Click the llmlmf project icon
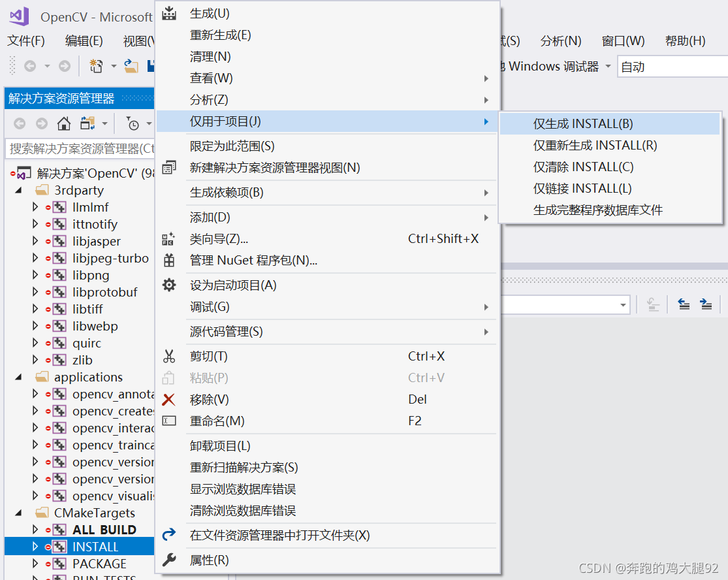This screenshot has width=728, height=580. pyautogui.click(x=59, y=207)
